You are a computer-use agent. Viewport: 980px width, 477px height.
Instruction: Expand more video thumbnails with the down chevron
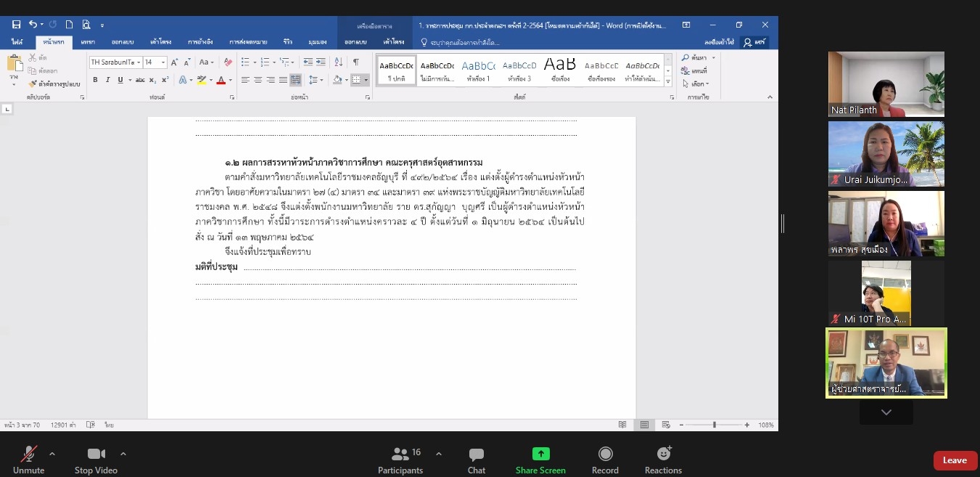point(886,412)
